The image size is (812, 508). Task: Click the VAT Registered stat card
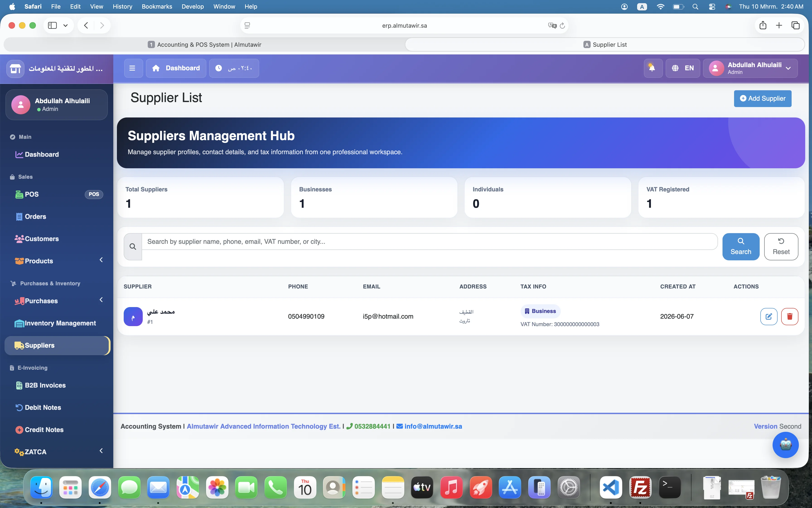721,198
